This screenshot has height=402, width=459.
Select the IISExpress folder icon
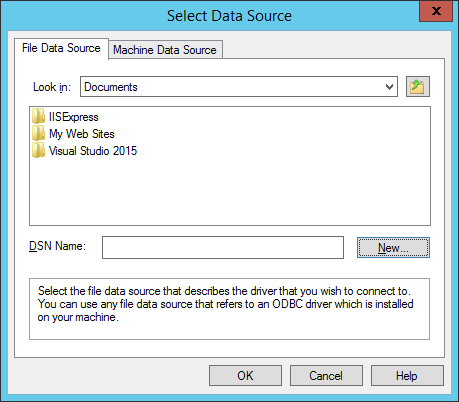click(x=38, y=116)
